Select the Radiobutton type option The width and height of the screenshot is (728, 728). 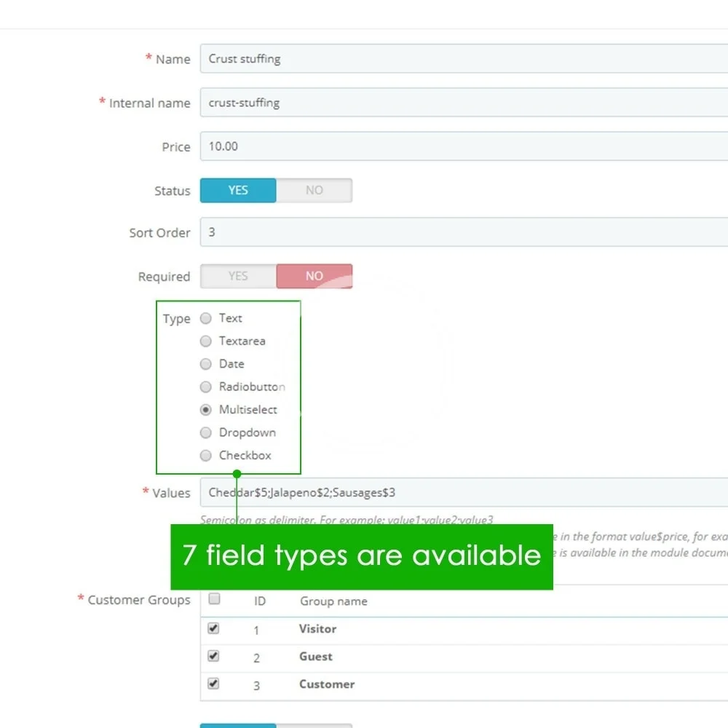206,387
